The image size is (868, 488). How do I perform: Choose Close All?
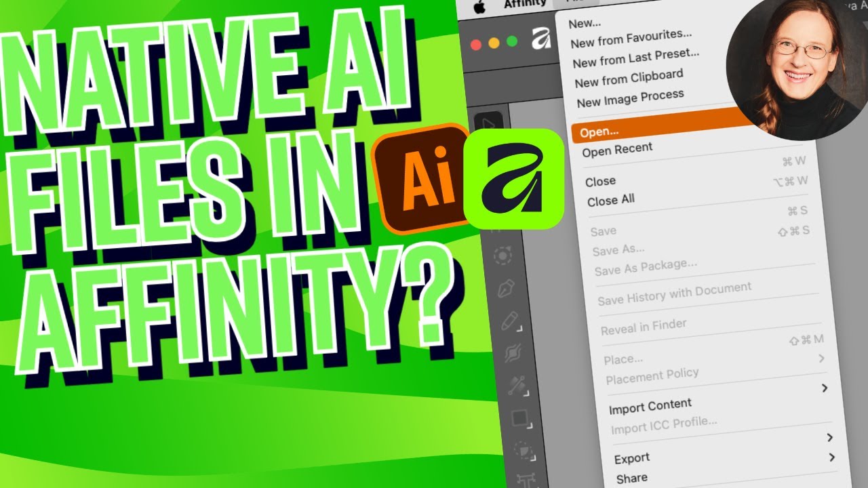pyautogui.click(x=611, y=200)
